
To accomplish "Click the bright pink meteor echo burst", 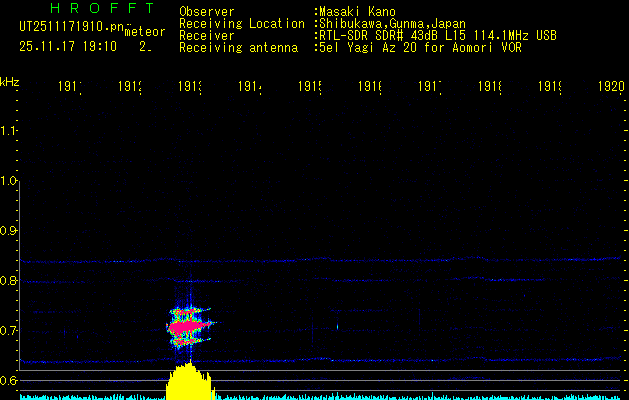I will click(x=189, y=326).
